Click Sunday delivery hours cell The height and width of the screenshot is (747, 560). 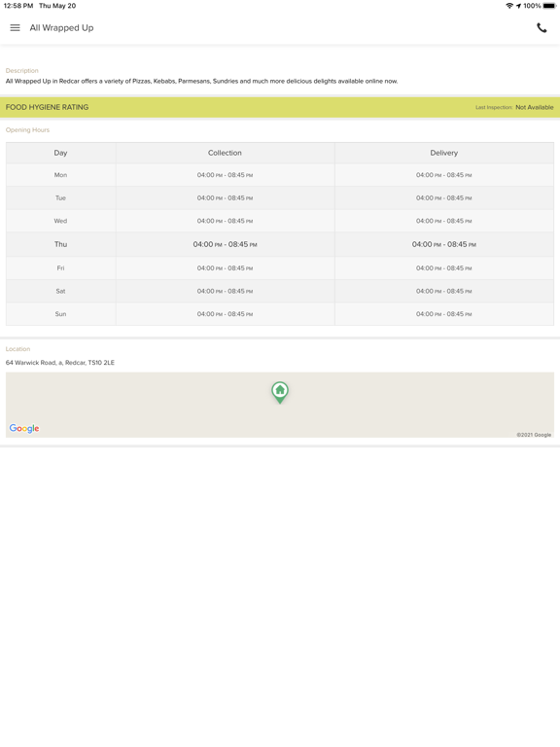tap(443, 313)
